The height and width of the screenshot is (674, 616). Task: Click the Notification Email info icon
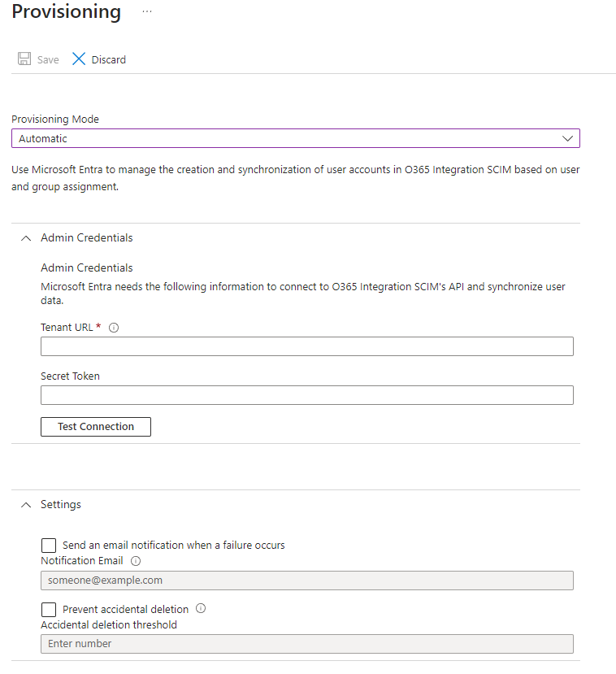coord(136,561)
